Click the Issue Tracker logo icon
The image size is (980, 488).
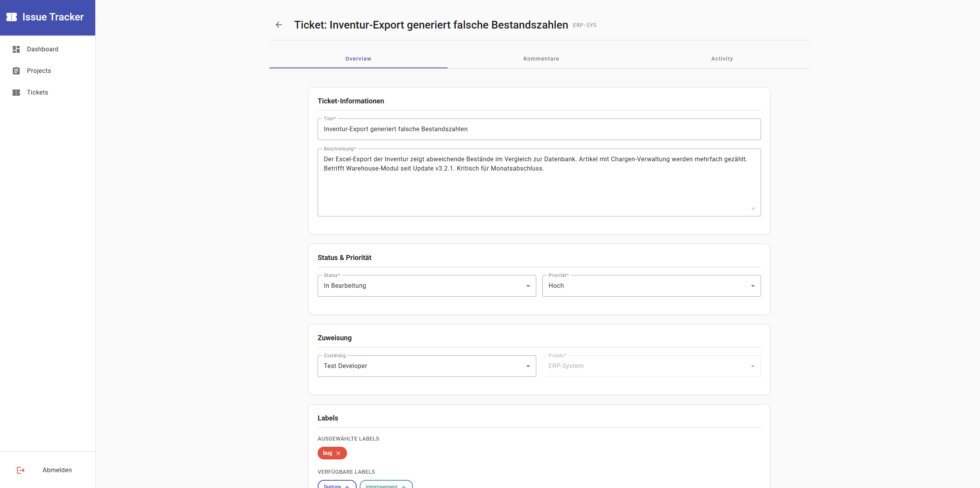click(x=12, y=17)
